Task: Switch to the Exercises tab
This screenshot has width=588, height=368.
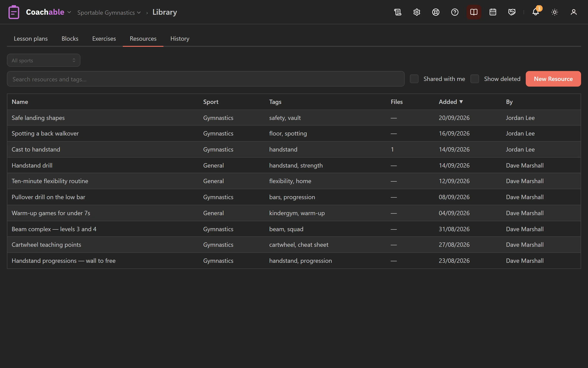Action: (104, 39)
